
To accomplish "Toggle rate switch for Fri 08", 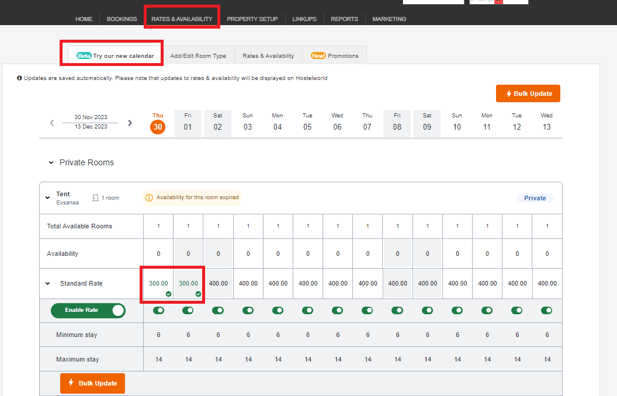I will pos(397,311).
